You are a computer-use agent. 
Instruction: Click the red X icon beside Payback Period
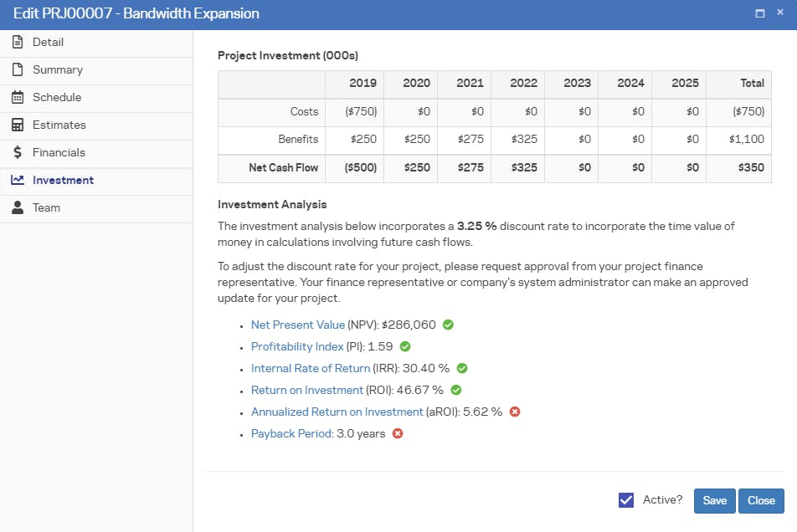pos(398,433)
